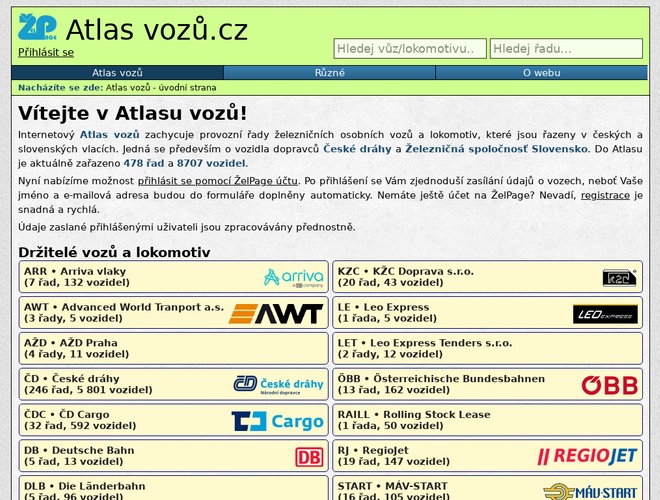Screen dimensions: 660x500
Task: Focus the Hledej vůz/lokomotivu search field
Action: pos(410,48)
